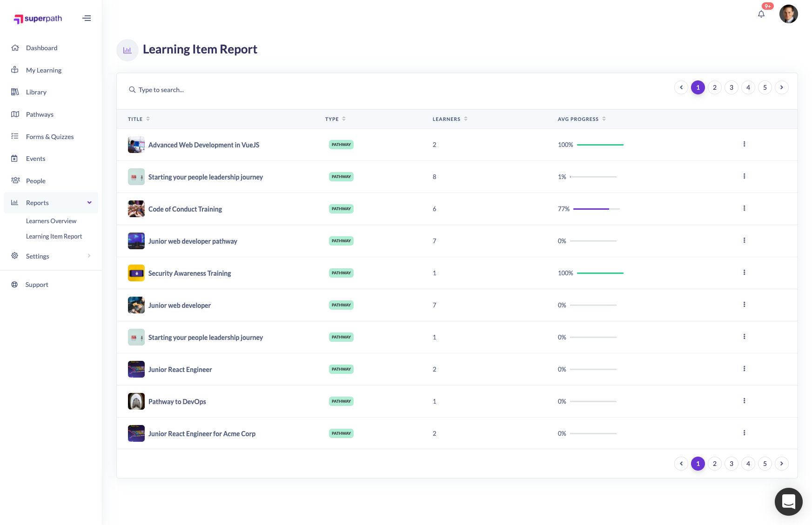Collapse the sidebar with hamburger icon
812x525 pixels.
pos(87,18)
